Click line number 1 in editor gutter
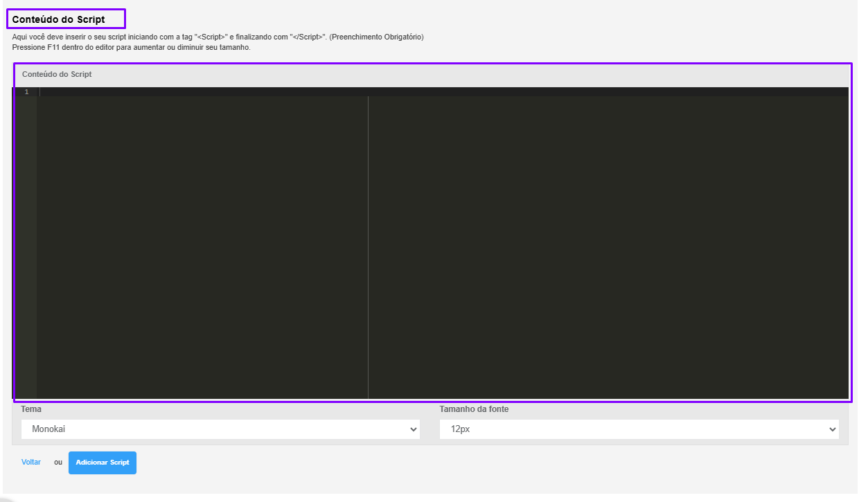 pos(26,92)
